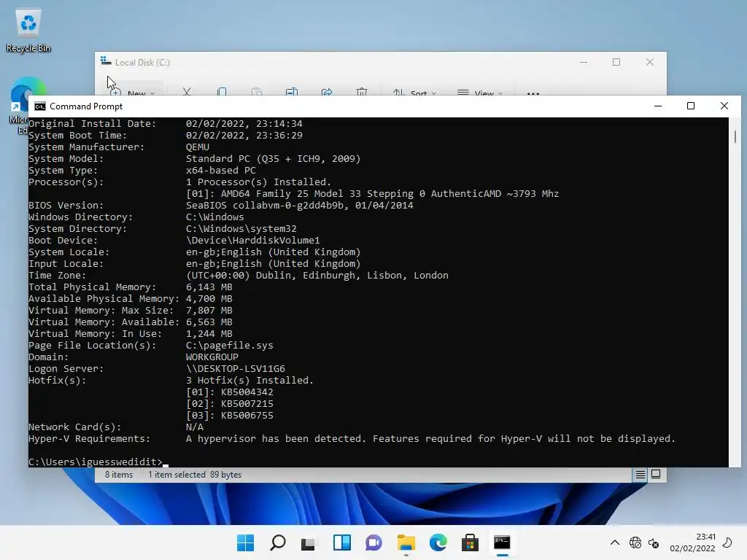Click the KB5004342 hotfix entry
The width and height of the screenshot is (747, 560).
(x=247, y=392)
